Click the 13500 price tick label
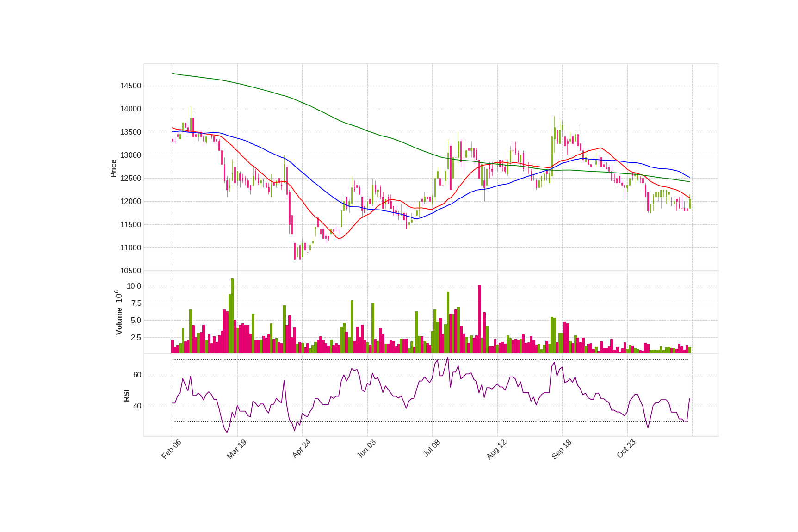 130,132
